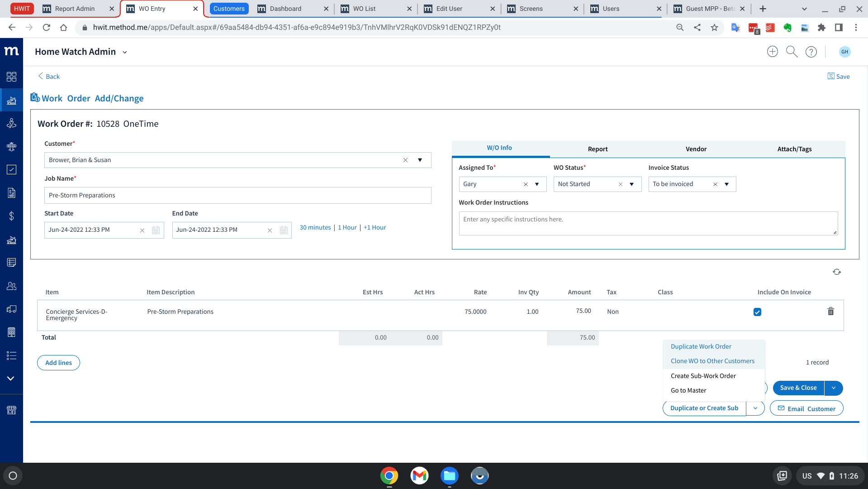Set duration to 1 Hour
Viewport: 868px width, 489px height.
(347, 227)
